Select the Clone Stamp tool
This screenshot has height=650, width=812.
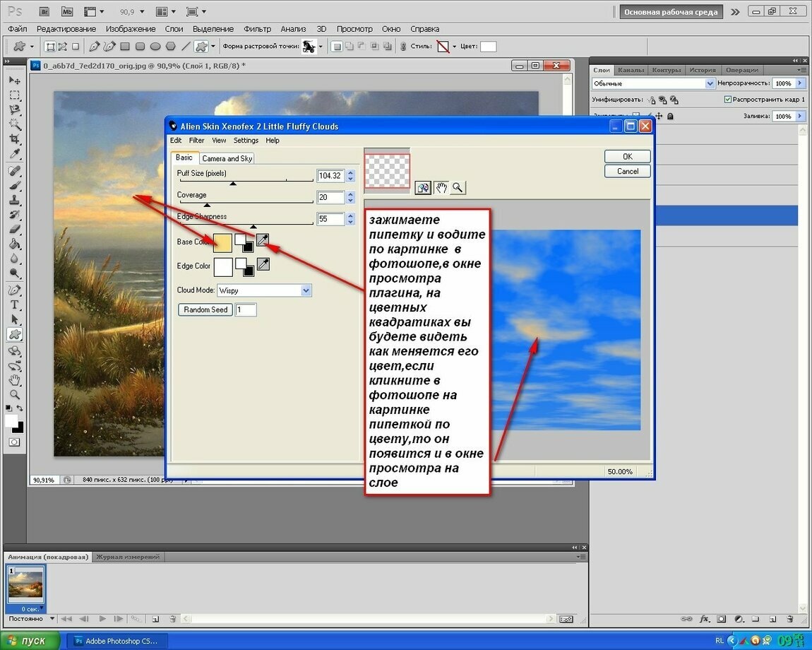pos(15,199)
